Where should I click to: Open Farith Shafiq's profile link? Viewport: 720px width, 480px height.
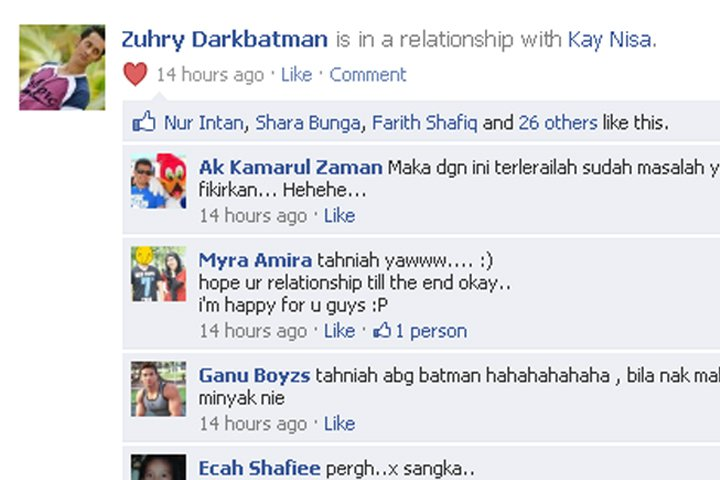pos(425,123)
